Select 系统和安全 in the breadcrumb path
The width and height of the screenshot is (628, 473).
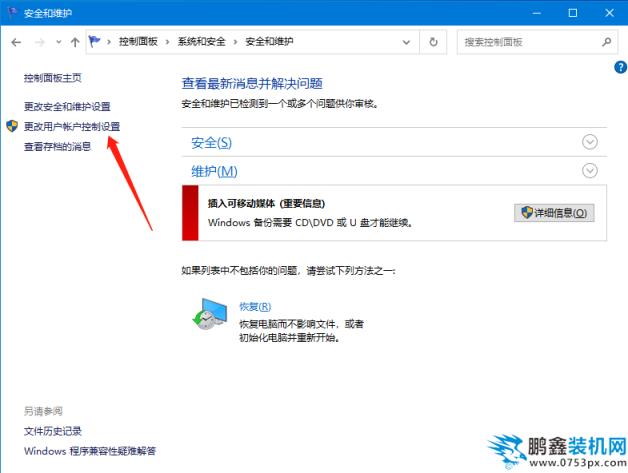click(x=201, y=42)
